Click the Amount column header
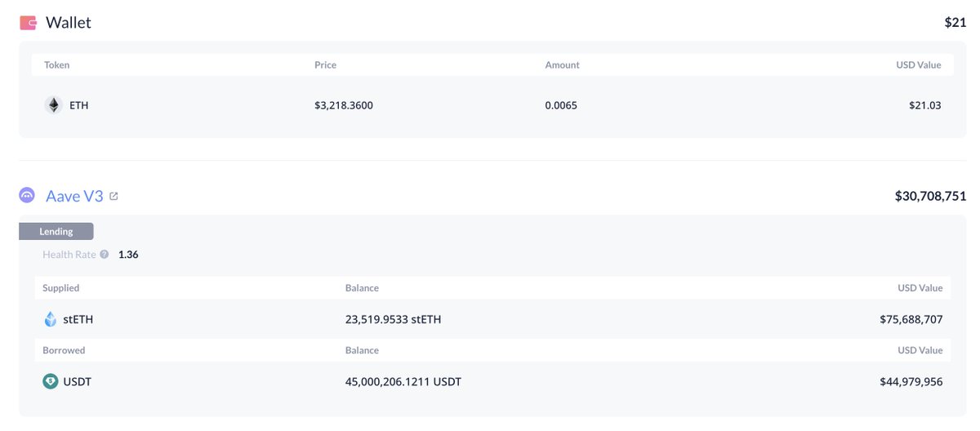 pyautogui.click(x=562, y=65)
